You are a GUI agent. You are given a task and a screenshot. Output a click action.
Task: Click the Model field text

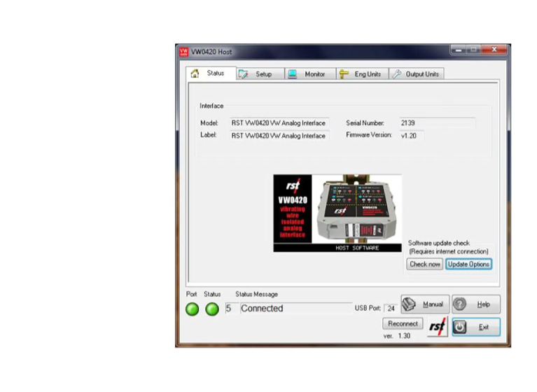tap(279, 123)
